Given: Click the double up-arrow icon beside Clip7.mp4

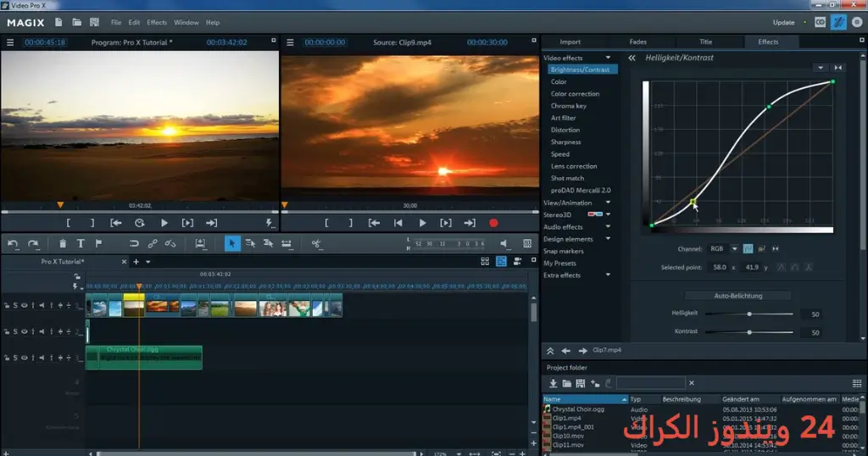Looking at the screenshot, I should [x=550, y=350].
